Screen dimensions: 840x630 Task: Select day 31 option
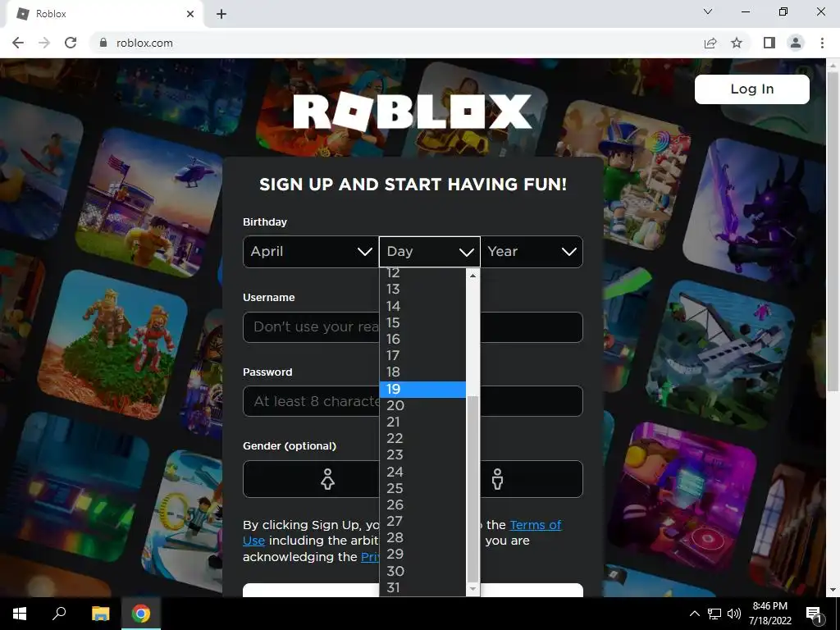pyautogui.click(x=422, y=587)
